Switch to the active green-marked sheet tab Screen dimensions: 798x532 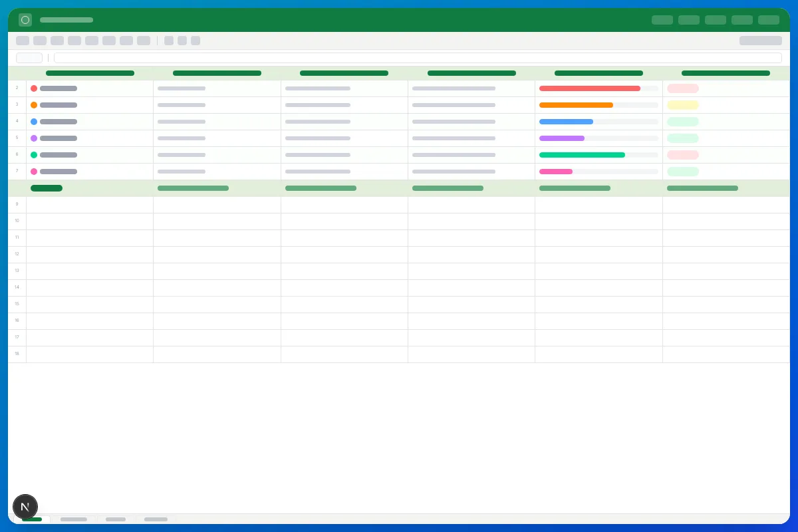(32, 519)
